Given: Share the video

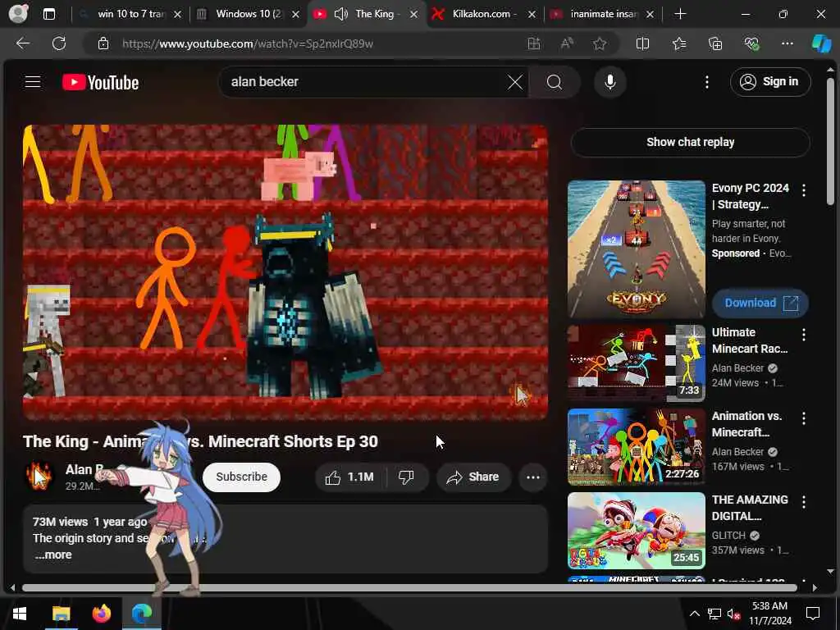Looking at the screenshot, I should click(x=473, y=477).
